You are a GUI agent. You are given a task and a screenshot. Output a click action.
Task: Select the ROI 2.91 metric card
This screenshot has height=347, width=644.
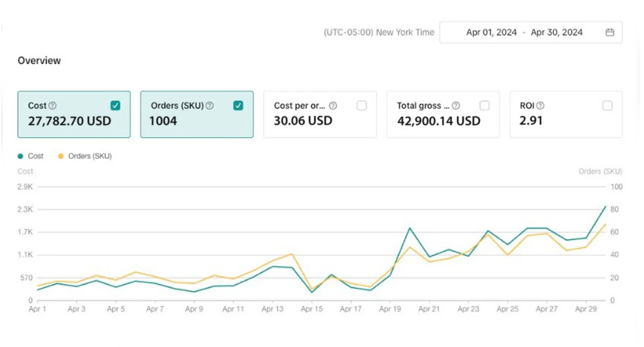pyautogui.click(x=566, y=115)
